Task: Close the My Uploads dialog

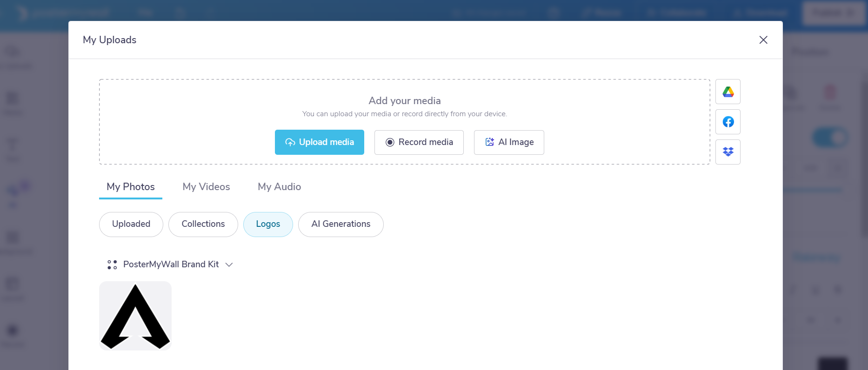Action: coord(763,40)
